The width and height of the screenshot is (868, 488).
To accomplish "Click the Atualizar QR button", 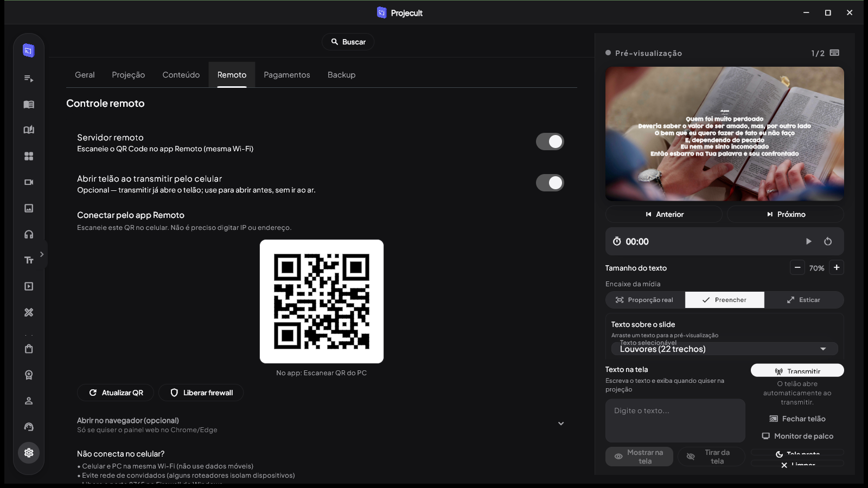I will (116, 393).
